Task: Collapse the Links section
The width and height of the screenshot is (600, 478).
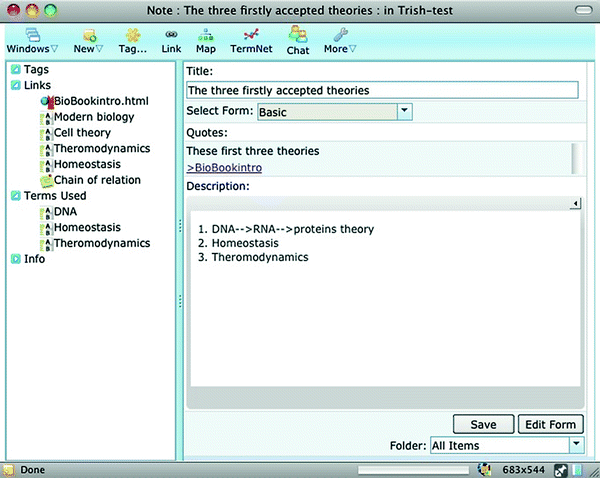Action: coord(14,85)
